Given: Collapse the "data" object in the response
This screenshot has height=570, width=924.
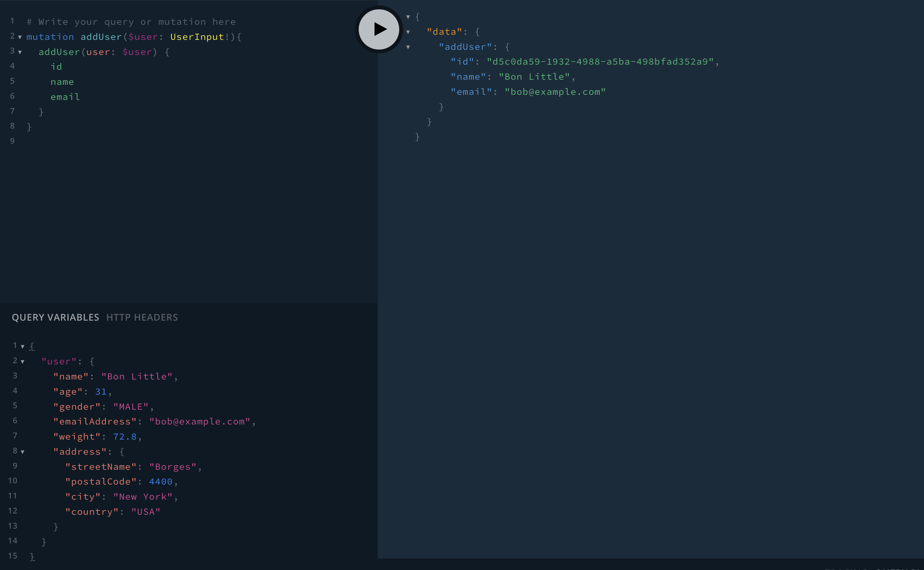Looking at the screenshot, I should tap(408, 32).
